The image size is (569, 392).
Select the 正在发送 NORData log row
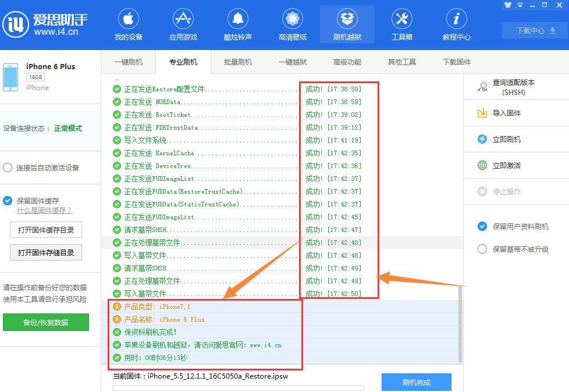coord(282,102)
